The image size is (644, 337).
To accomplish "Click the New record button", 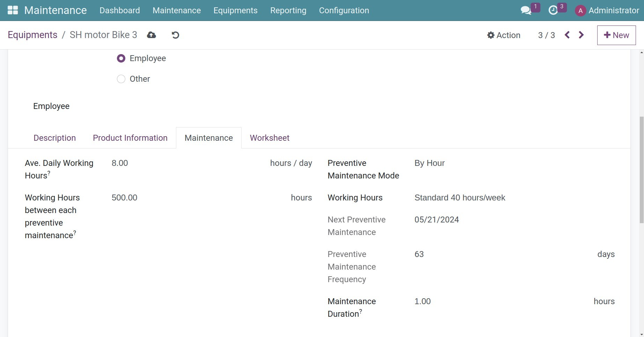I will tap(616, 35).
